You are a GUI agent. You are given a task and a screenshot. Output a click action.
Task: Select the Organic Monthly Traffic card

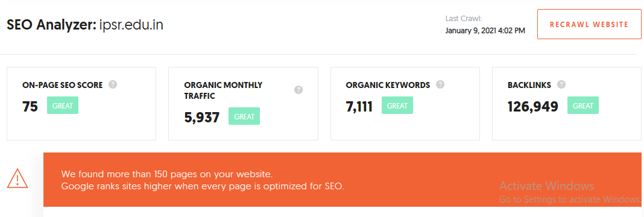click(243, 104)
